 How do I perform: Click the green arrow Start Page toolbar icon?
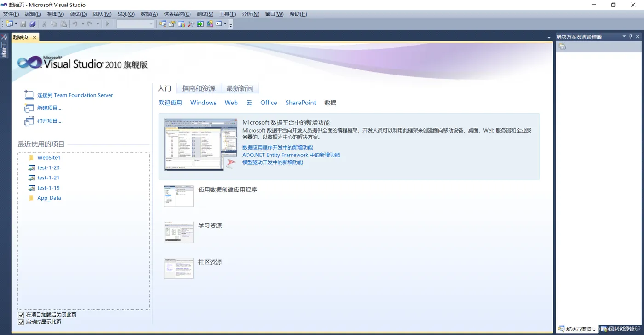point(200,24)
